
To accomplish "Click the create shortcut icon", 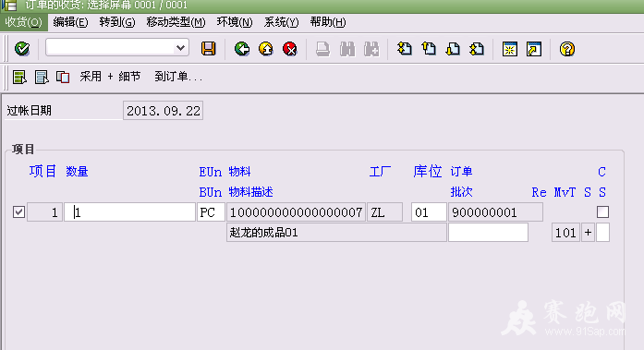I will click(x=534, y=49).
